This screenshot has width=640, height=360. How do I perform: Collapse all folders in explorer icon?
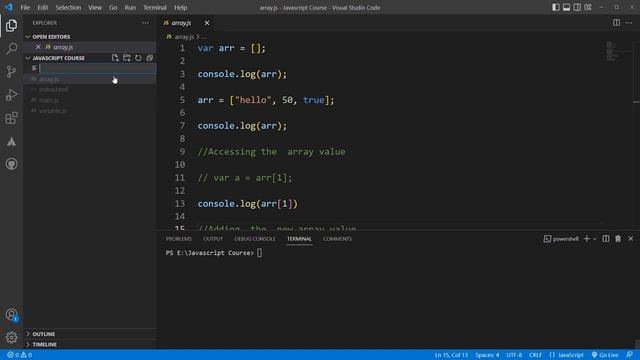tap(149, 58)
